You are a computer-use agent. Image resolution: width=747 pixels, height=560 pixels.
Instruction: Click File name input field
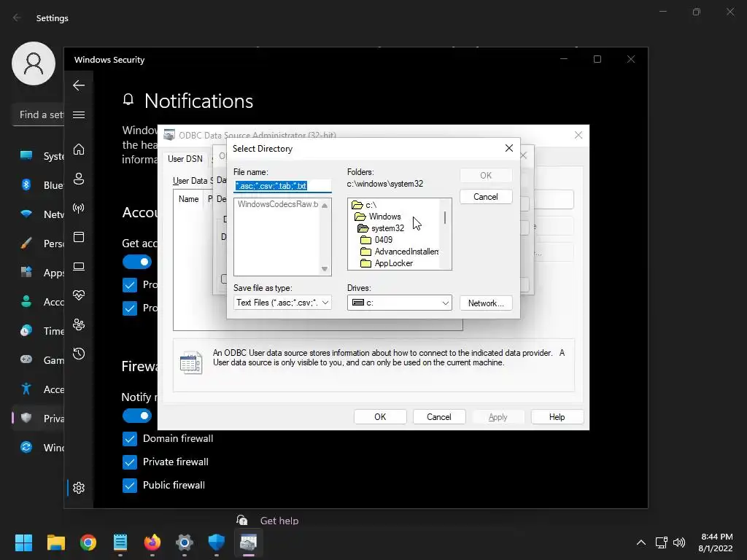[x=282, y=186]
